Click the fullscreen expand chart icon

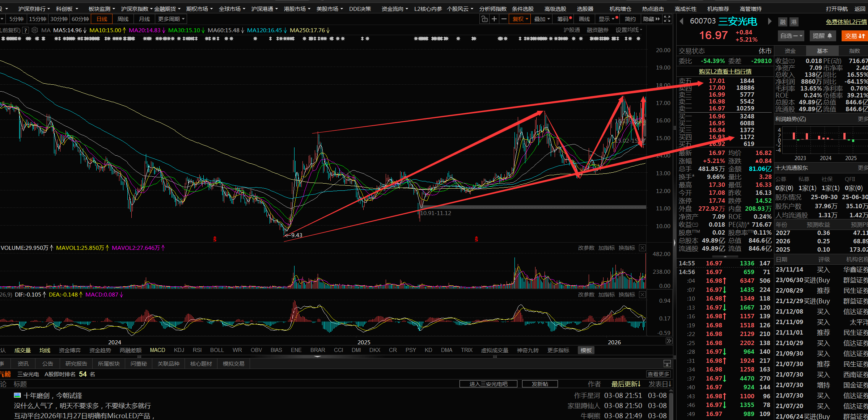click(x=667, y=19)
